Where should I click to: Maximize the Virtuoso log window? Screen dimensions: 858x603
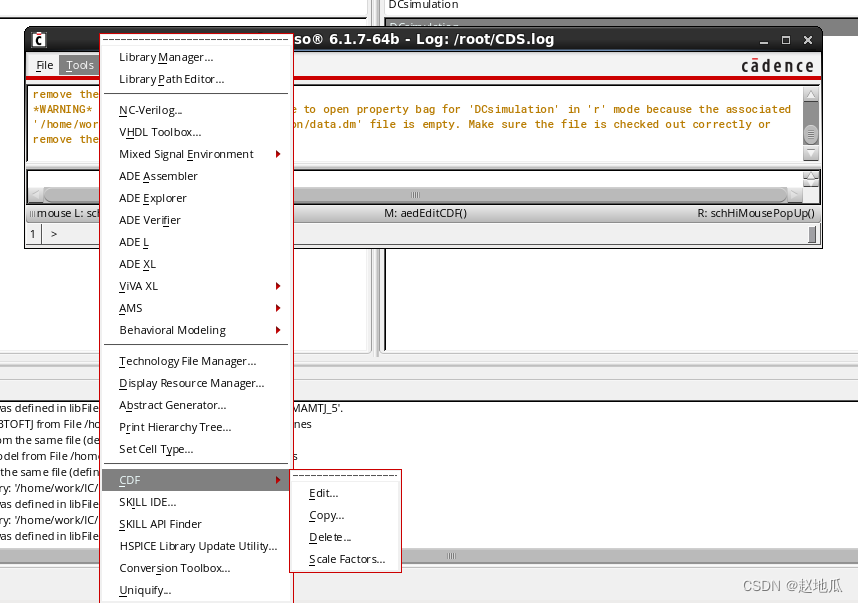click(785, 40)
